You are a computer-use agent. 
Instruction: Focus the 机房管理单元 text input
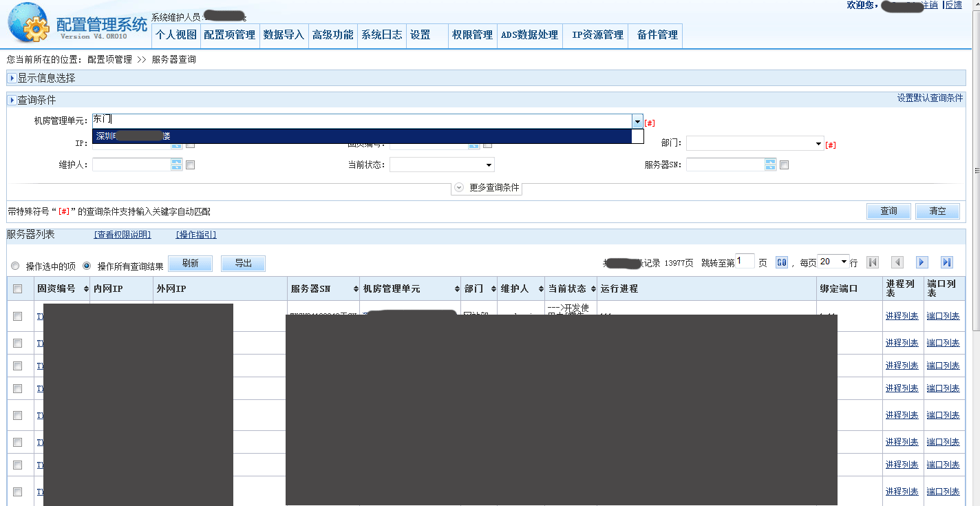362,121
